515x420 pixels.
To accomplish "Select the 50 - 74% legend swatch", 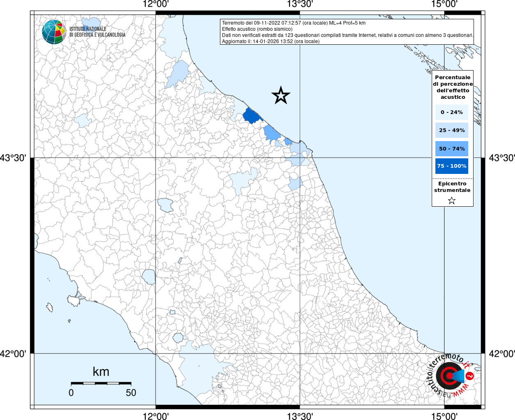I will click(x=451, y=148).
